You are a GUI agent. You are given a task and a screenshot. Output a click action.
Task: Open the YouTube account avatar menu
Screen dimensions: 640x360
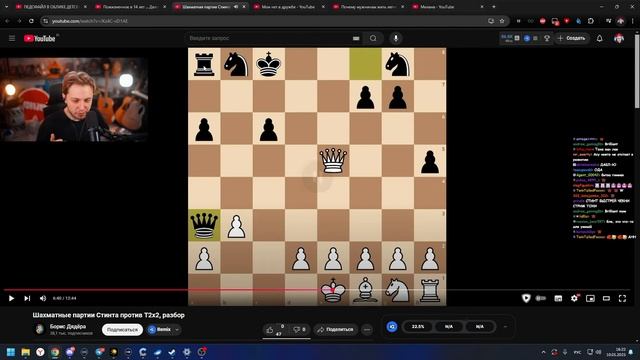coord(619,38)
